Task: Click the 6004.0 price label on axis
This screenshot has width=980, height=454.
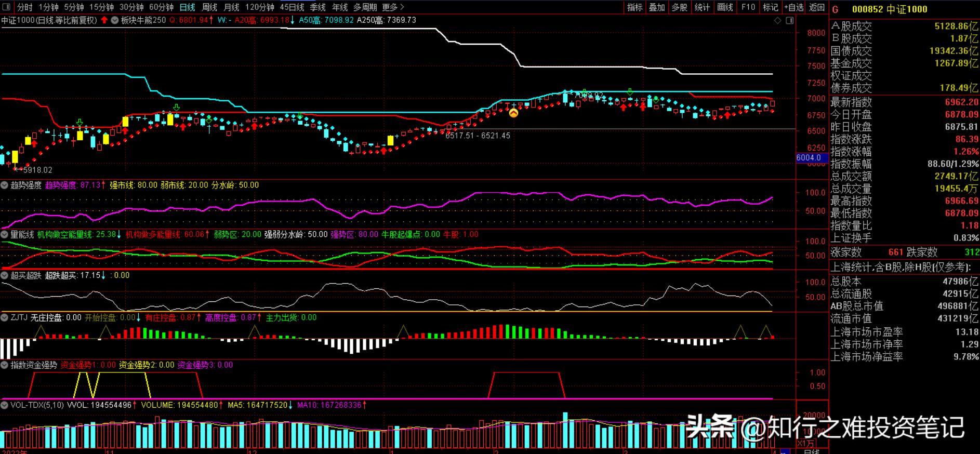Action: [x=809, y=158]
